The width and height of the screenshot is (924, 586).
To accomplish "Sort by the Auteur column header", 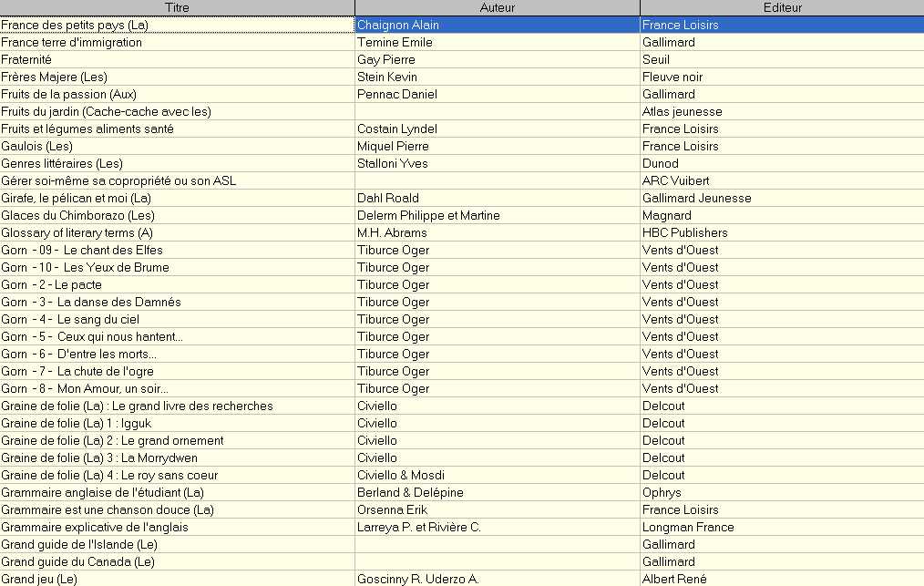I will [x=498, y=7].
